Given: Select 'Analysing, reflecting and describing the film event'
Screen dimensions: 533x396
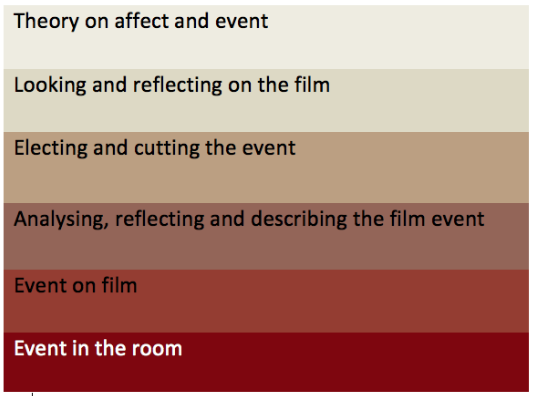Looking at the screenshot, I should click(x=249, y=219).
